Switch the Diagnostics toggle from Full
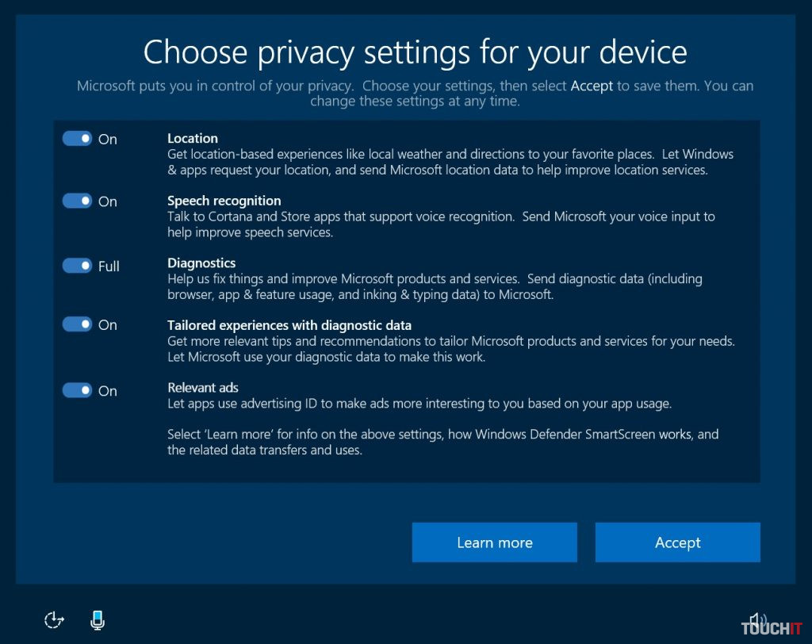This screenshot has height=644, width=812. pos(78,266)
